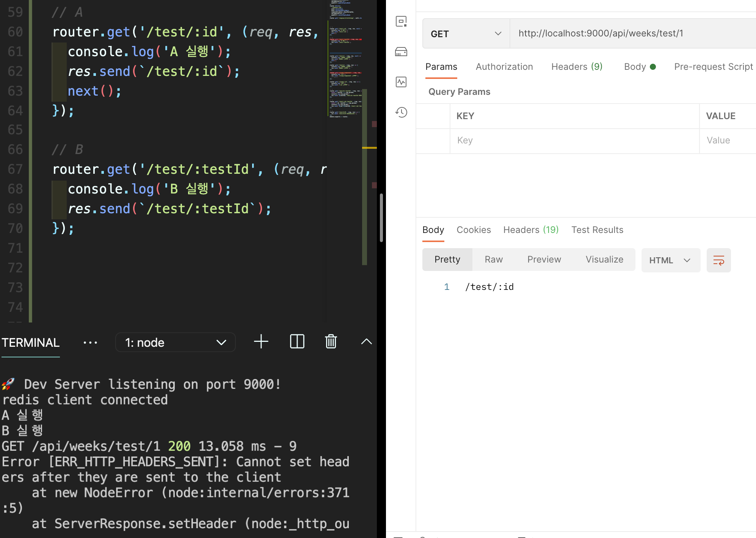The width and height of the screenshot is (756, 538).
Task: Open the request Body tab
Action: coord(640,67)
